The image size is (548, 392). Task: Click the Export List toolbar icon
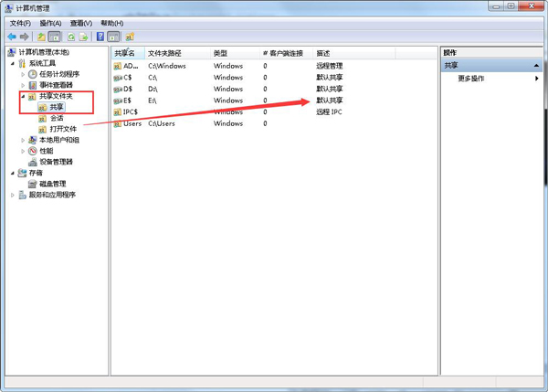(x=83, y=37)
